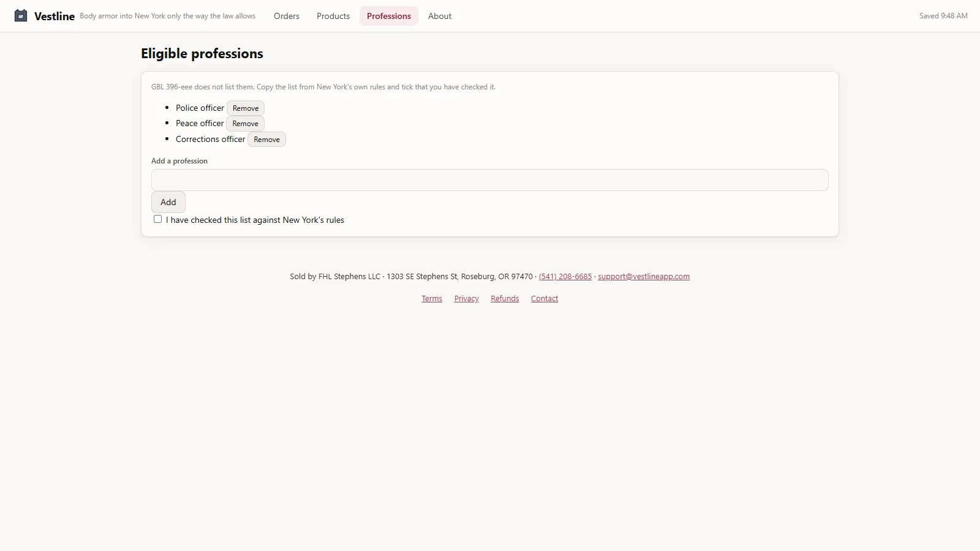Click the Police officer list entry
This screenshot has width=980, height=551.
pos(200,108)
